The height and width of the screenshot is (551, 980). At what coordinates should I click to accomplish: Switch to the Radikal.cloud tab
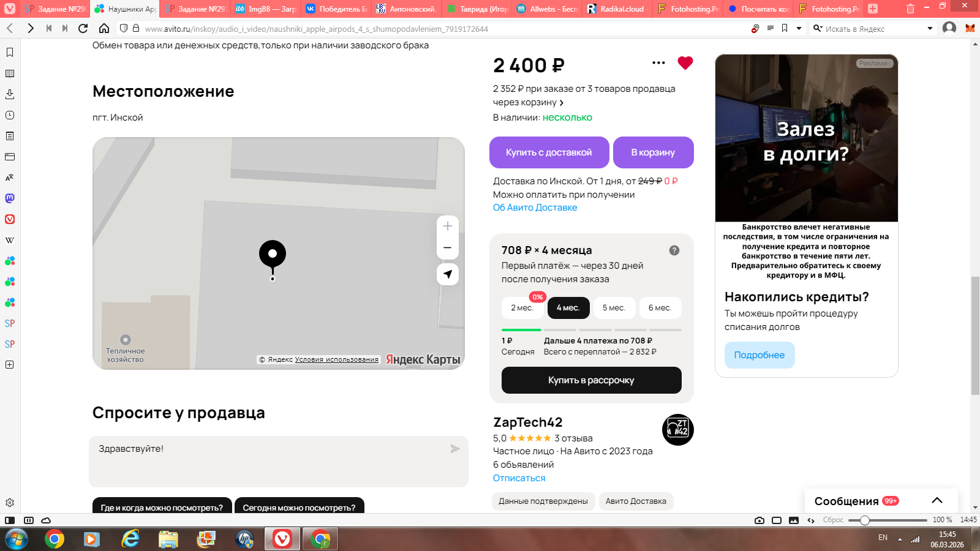click(x=617, y=9)
